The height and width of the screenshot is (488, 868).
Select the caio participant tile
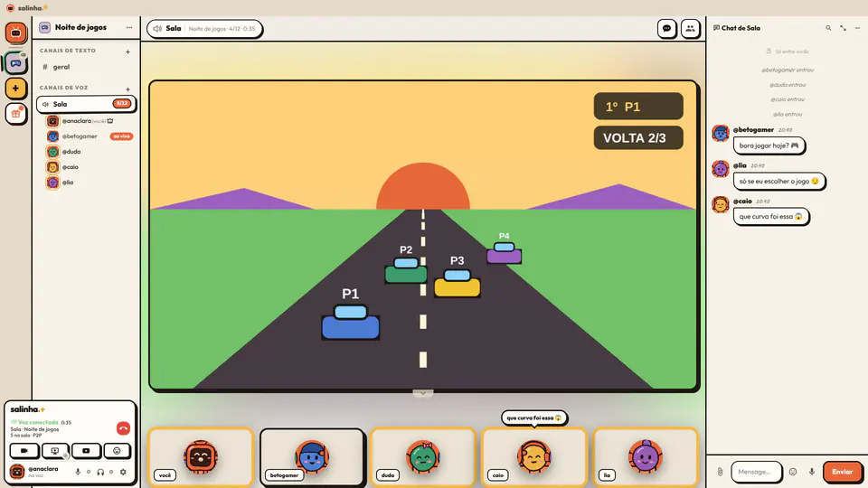point(534,456)
